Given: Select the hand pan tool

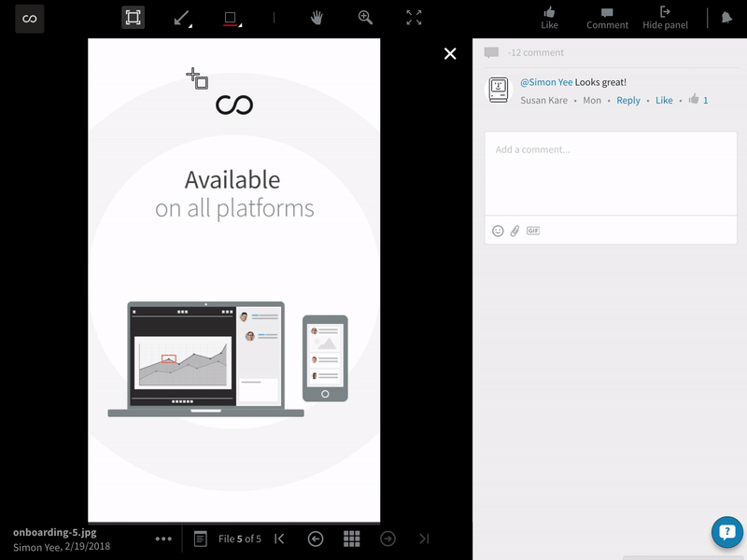Looking at the screenshot, I should click(x=317, y=18).
